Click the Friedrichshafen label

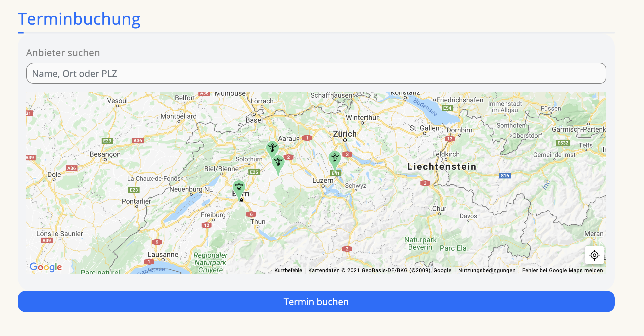click(x=460, y=100)
